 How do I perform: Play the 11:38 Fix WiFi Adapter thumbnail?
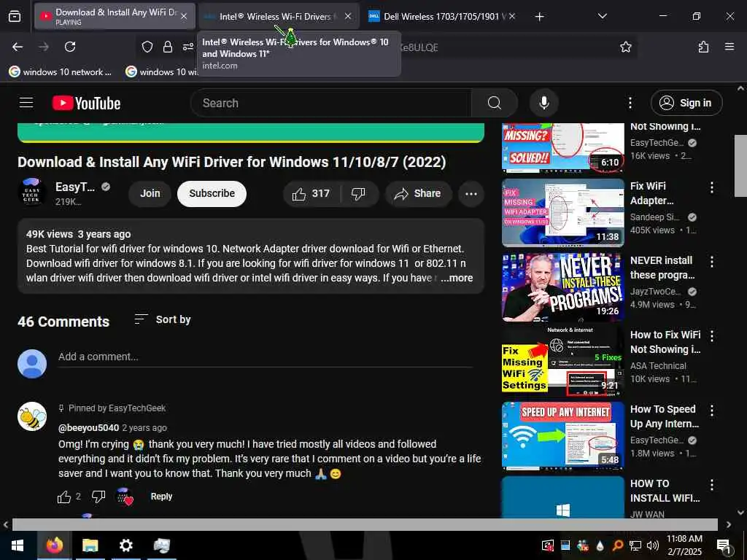(x=563, y=213)
